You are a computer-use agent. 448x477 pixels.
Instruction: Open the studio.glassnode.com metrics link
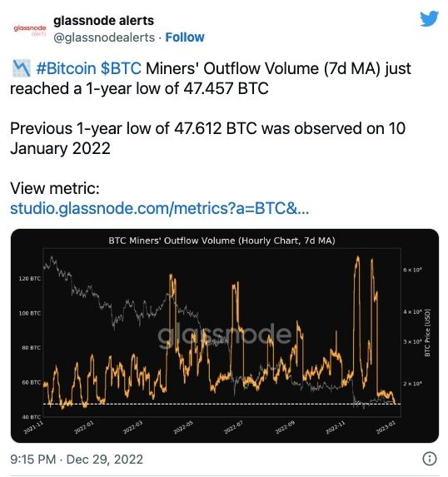160,209
